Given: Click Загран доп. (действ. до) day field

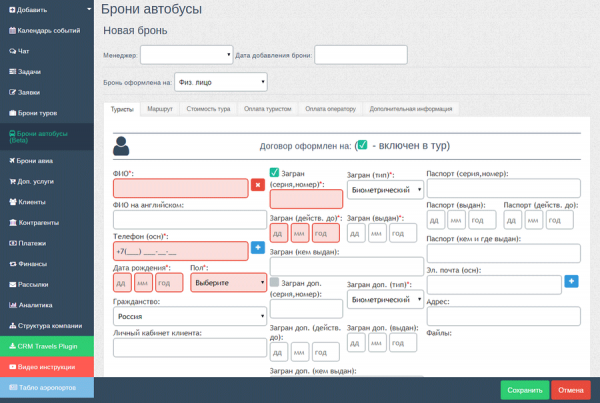Looking at the screenshot, I should 279,352.
